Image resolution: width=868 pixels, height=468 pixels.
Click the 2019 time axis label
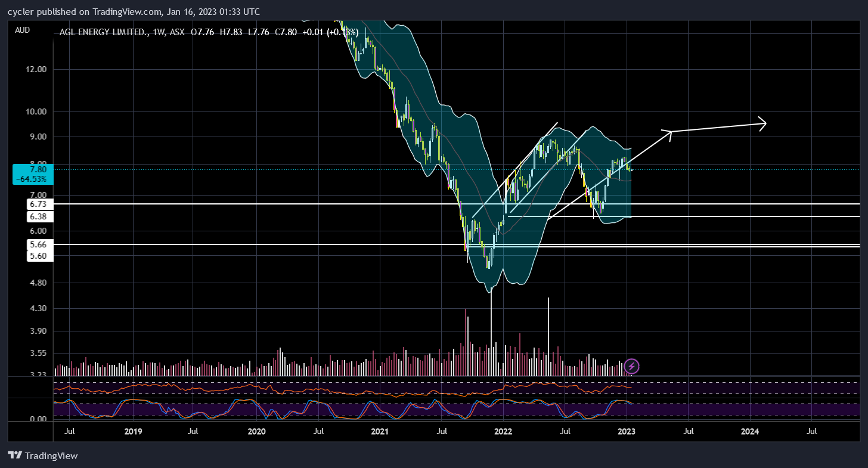(x=132, y=430)
